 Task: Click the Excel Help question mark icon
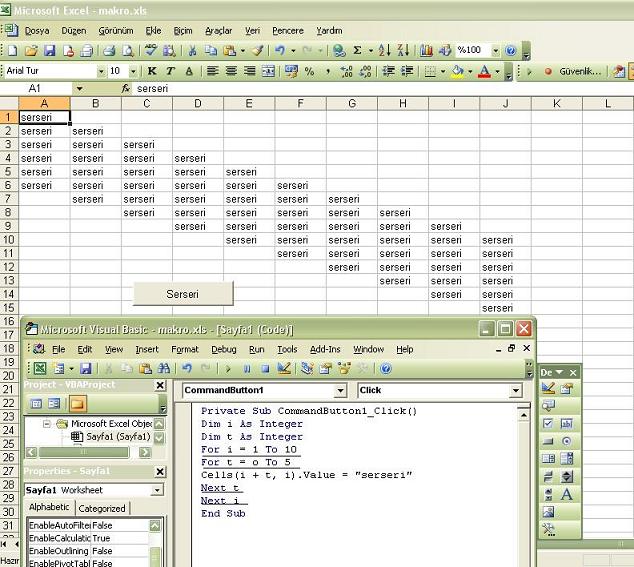pos(511,51)
